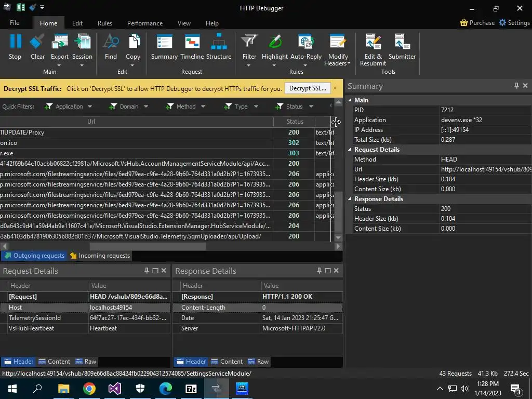Click the list's scroll right arrow
The image size is (532, 399).
click(338, 246)
